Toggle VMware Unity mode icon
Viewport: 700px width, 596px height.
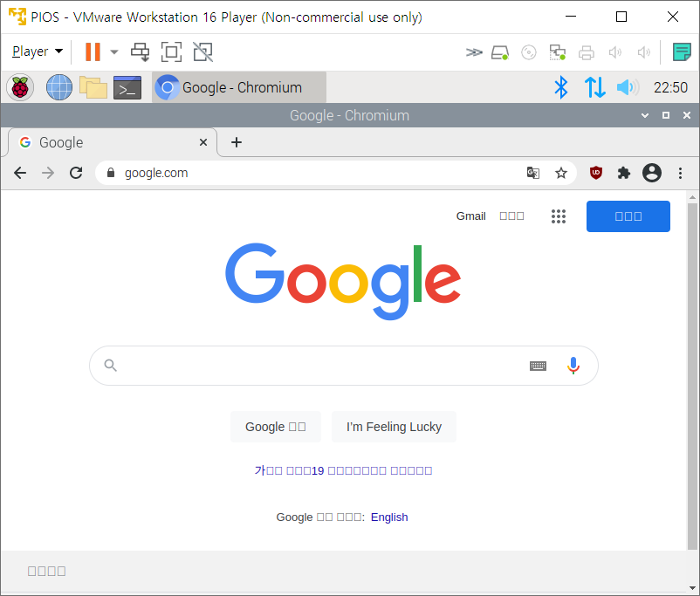click(202, 51)
